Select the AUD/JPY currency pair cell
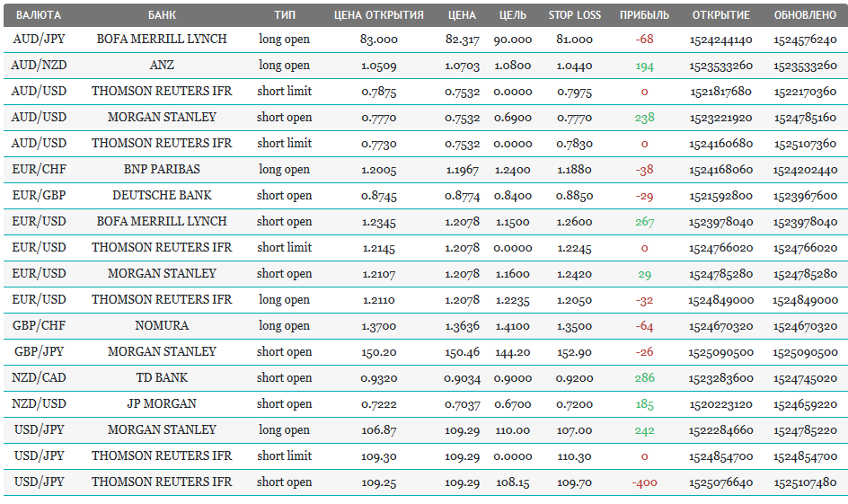 (x=39, y=39)
